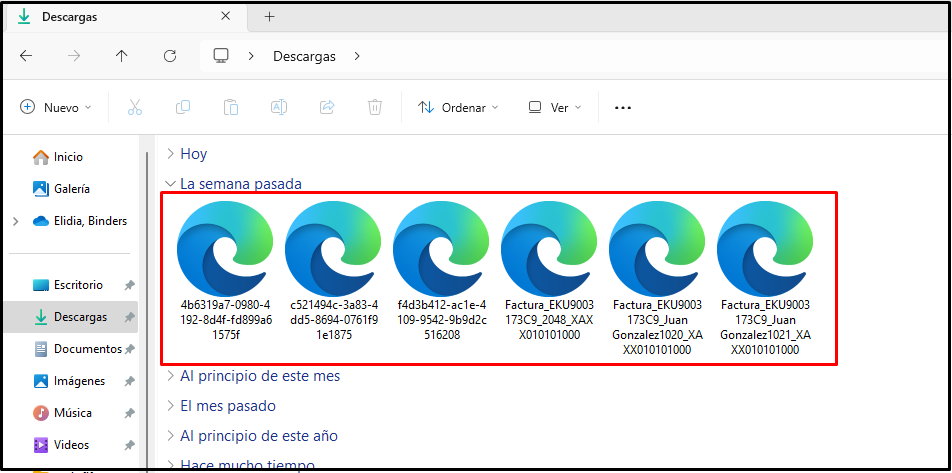The width and height of the screenshot is (952, 473).
Task: Select Factura file Juan Gonzalez1021
Action: tap(765, 278)
